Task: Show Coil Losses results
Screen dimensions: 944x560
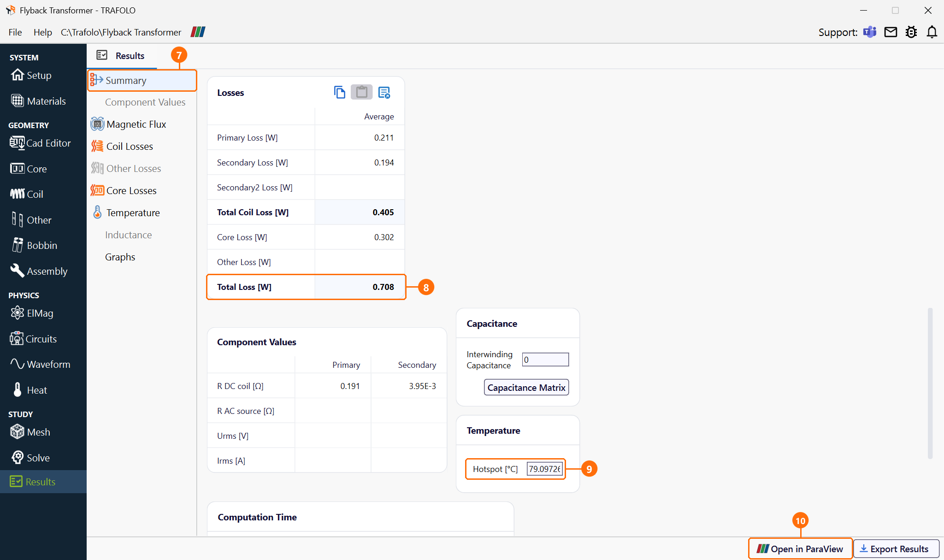Action: (x=122, y=146)
